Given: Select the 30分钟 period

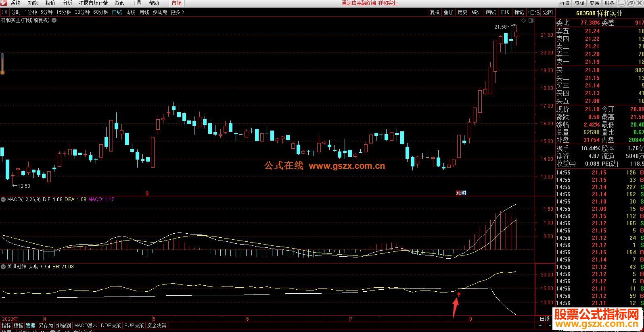Looking at the screenshot, I should click(x=82, y=12).
